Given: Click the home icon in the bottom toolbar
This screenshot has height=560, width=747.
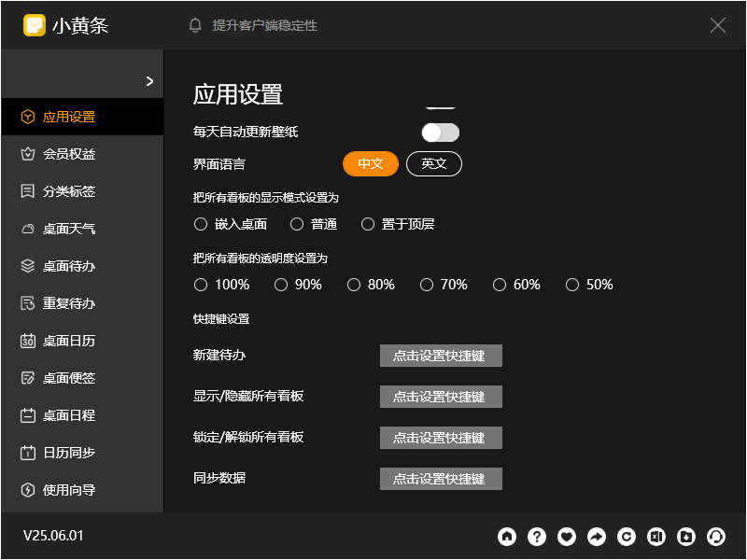Looking at the screenshot, I should click(x=507, y=537).
